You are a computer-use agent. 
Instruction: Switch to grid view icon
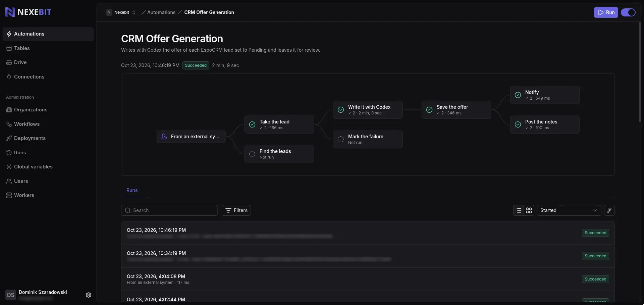tap(529, 210)
